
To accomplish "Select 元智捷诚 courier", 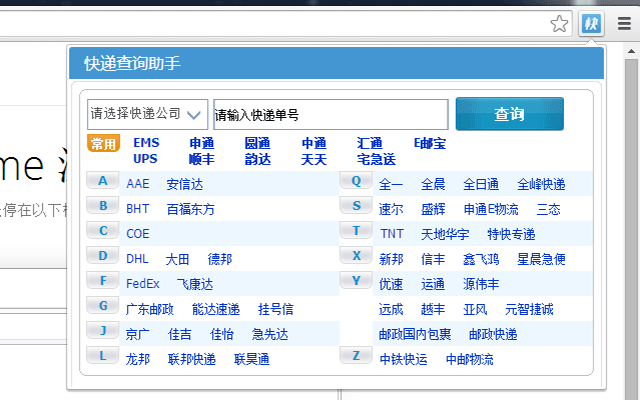I will pos(529,309).
